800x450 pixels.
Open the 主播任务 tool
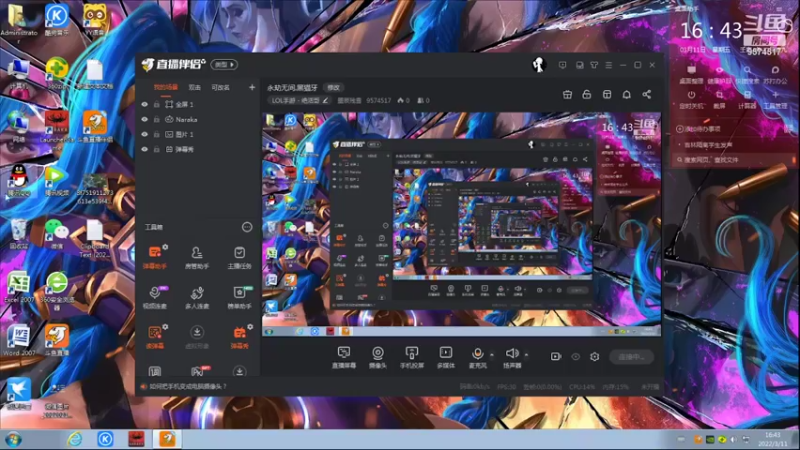click(x=239, y=257)
